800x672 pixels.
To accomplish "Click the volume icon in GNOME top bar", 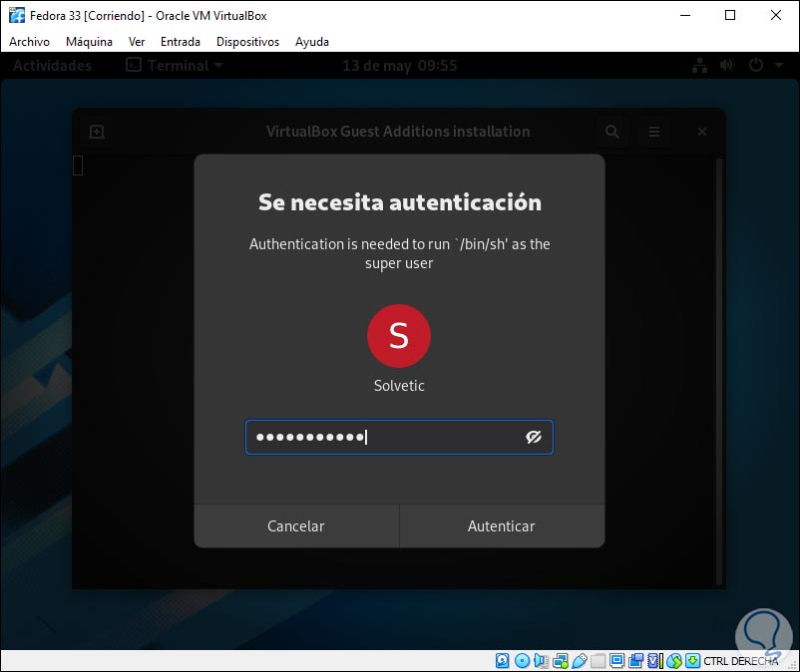I will tap(727, 65).
